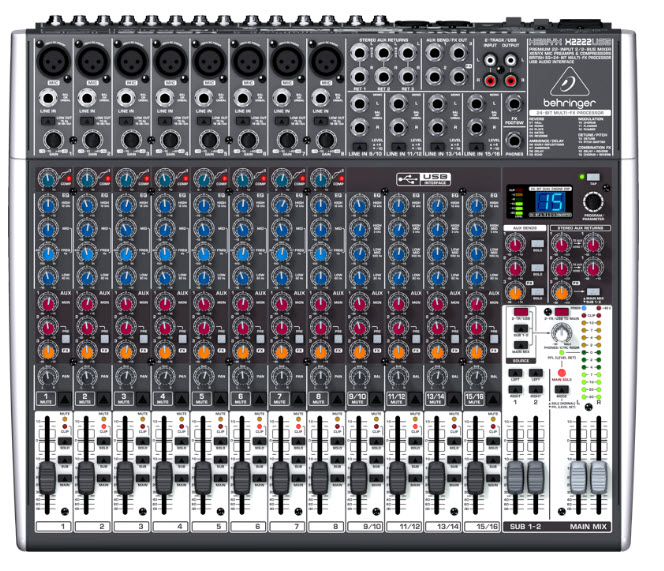
Task: Click channel 7 low EQ knob
Action: coord(282,278)
